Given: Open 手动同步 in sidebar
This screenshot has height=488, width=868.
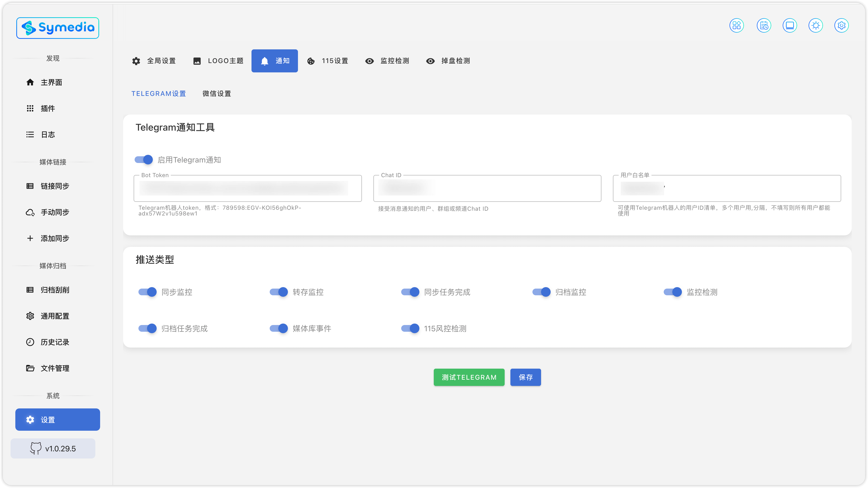Looking at the screenshot, I should [58, 212].
